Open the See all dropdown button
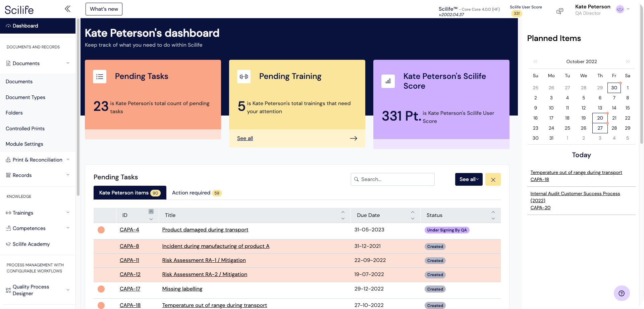The width and height of the screenshot is (644, 309). pyautogui.click(x=469, y=179)
